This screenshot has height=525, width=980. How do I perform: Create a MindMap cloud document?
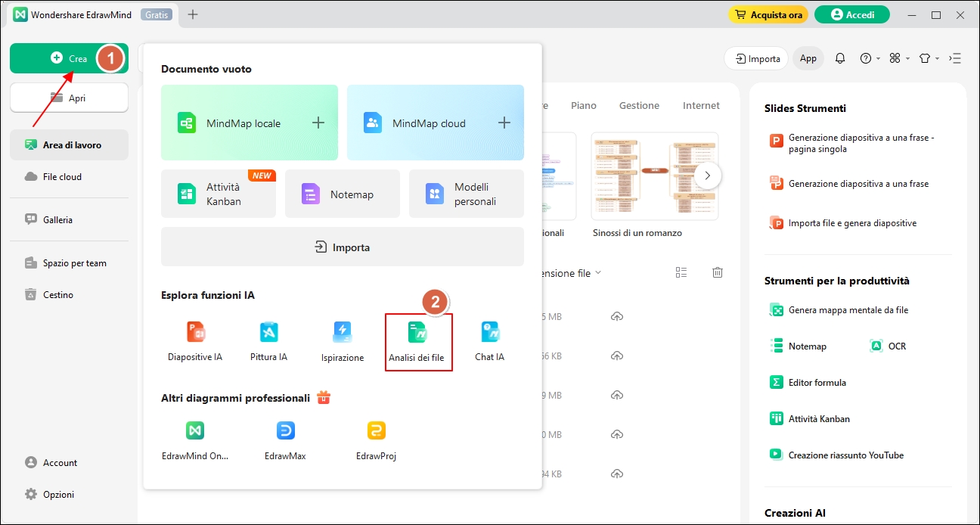[x=436, y=123]
